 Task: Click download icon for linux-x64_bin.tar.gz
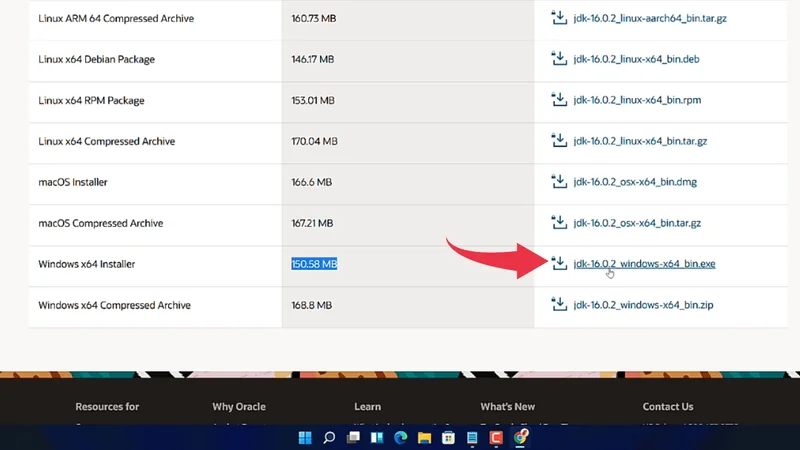point(559,141)
